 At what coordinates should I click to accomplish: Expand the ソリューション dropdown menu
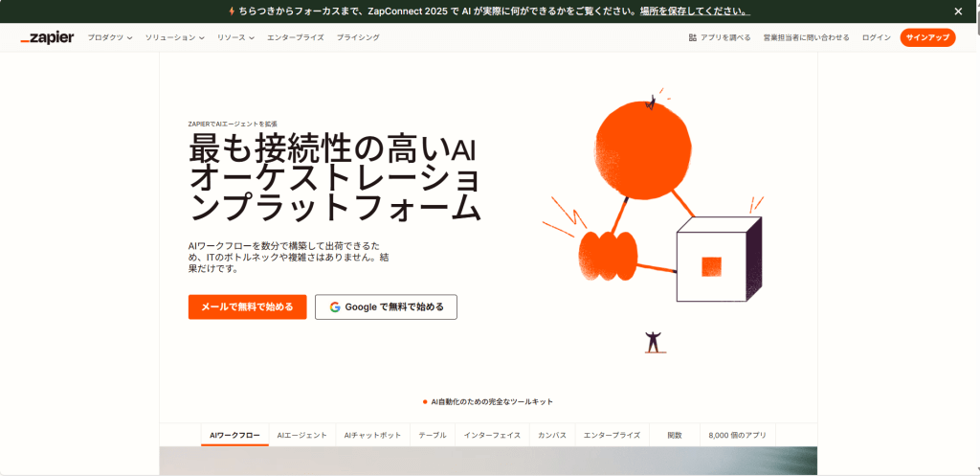175,37
